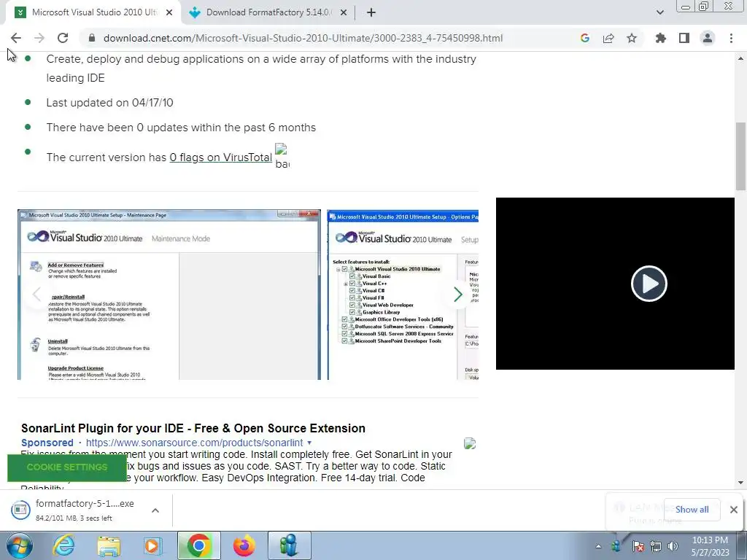747x560 pixels.
Task: Click the padlock site info icon
Action: click(92, 38)
